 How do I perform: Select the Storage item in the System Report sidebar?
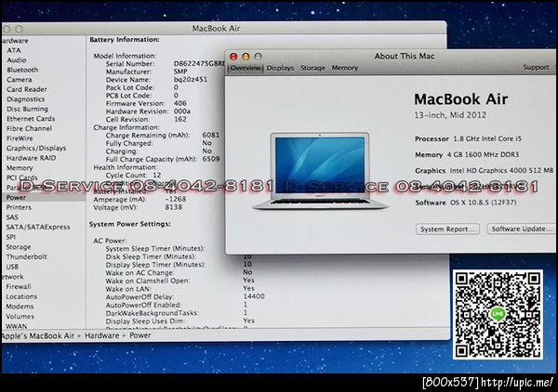(x=19, y=247)
